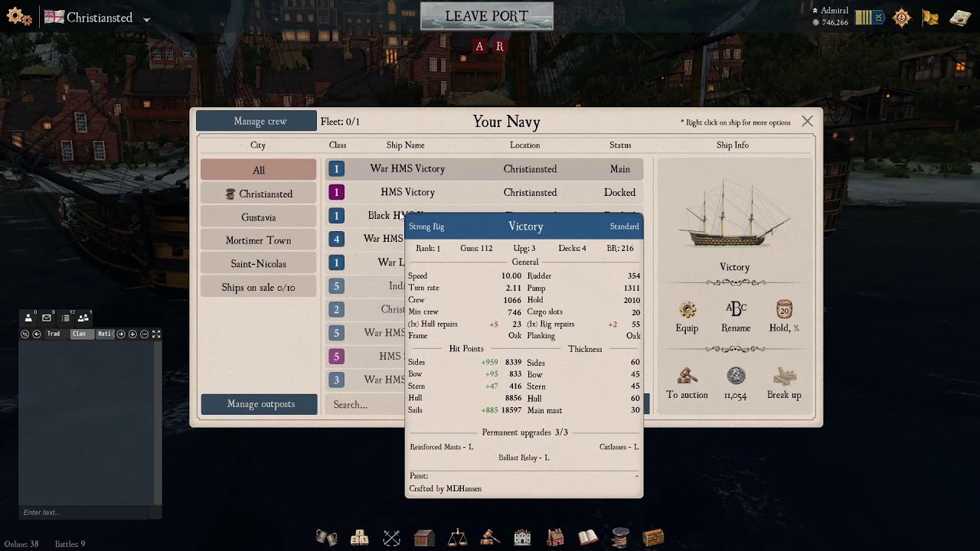Click the chat minus circle icon
Screen dimensions: 980x551
[x=145, y=334]
